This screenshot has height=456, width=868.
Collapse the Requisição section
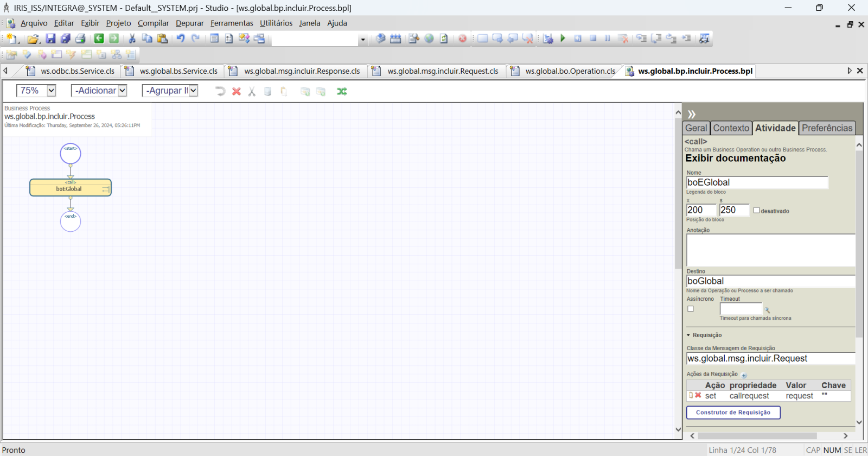coord(688,335)
